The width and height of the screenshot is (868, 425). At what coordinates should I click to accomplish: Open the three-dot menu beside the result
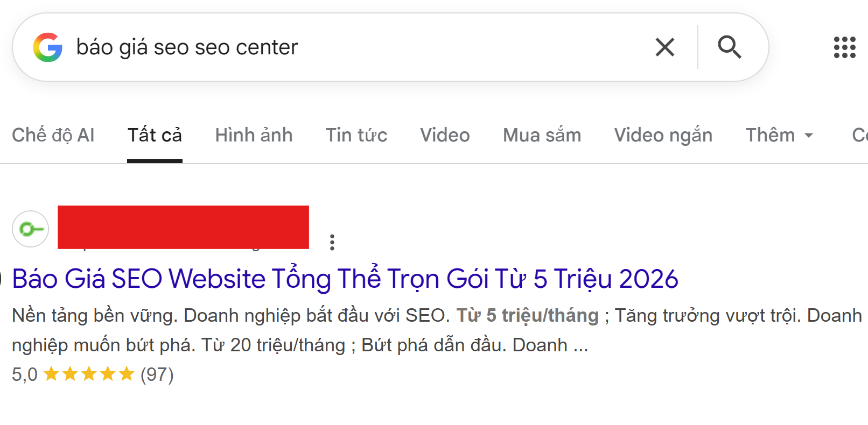point(332,242)
